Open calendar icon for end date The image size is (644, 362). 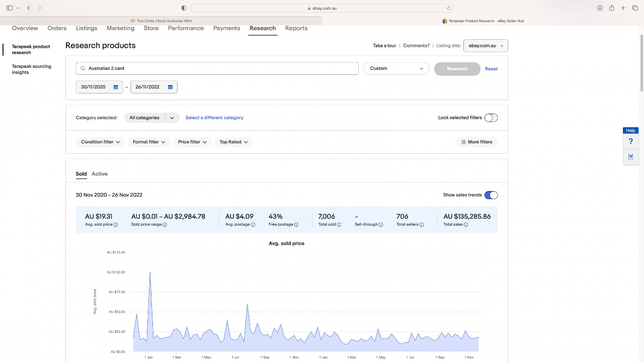coord(170,87)
